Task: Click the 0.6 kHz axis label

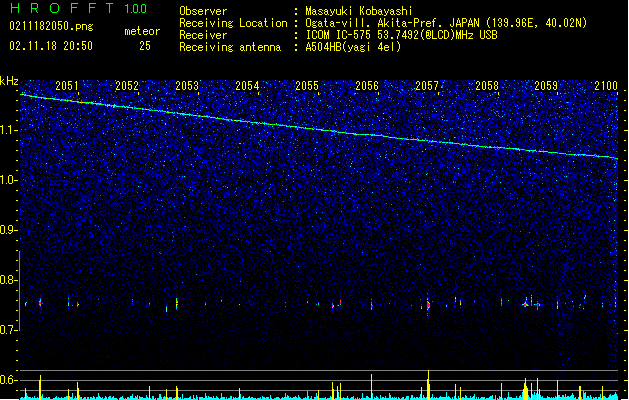Action: [x=8, y=380]
